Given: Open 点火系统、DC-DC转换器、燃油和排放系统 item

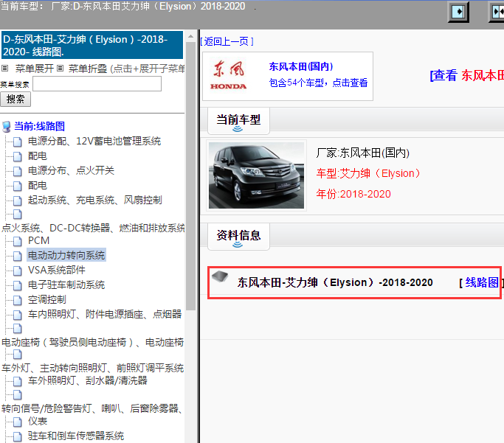Looking at the screenshot, I should 93,228.
